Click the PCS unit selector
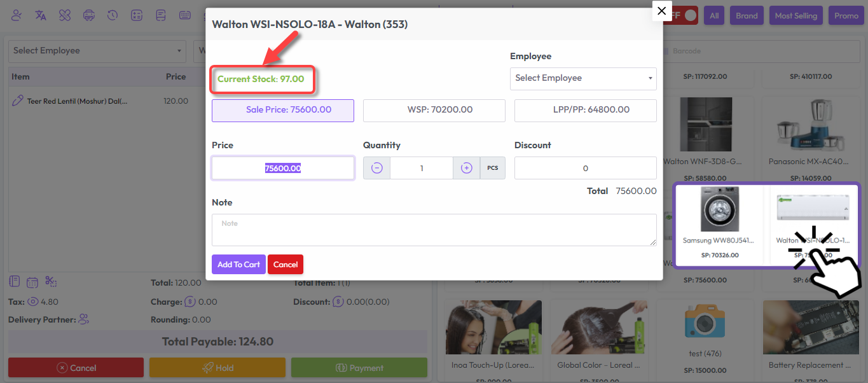The height and width of the screenshot is (383, 868). [x=492, y=167]
